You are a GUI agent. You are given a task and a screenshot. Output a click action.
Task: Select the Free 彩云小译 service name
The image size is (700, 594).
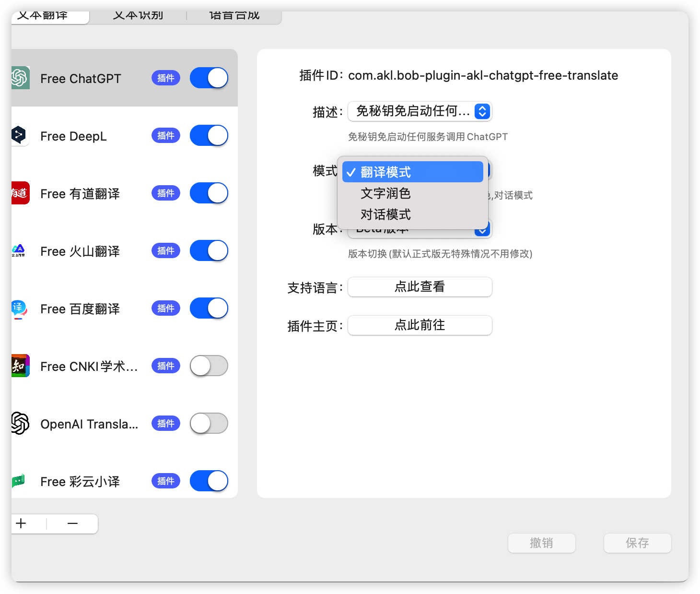pyautogui.click(x=80, y=482)
